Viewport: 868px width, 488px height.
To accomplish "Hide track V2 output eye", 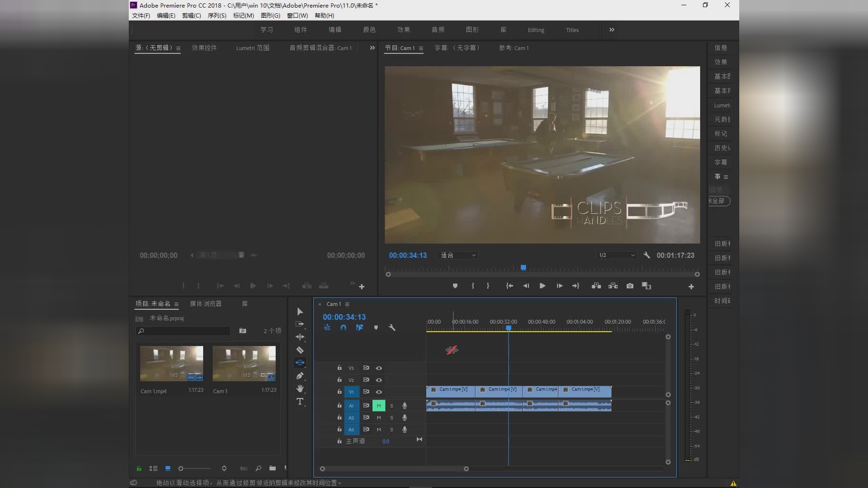I will click(x=379, y=380).
